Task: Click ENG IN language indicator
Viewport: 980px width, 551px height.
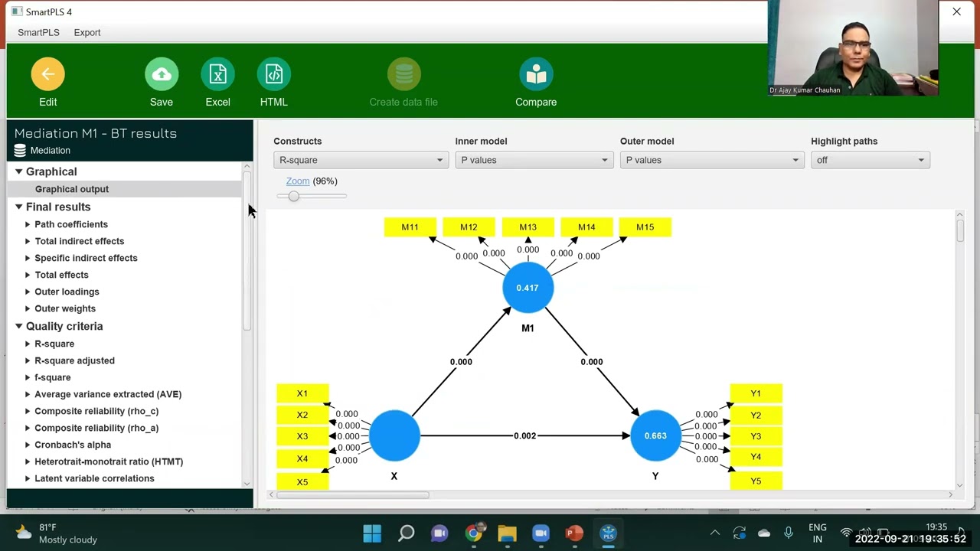Action: [x=818, y=533]
